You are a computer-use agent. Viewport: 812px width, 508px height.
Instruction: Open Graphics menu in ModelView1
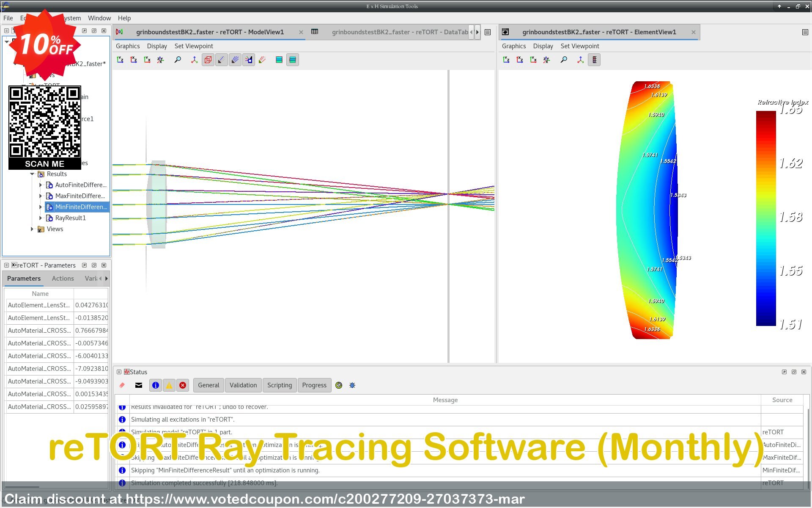pos(128,46)
